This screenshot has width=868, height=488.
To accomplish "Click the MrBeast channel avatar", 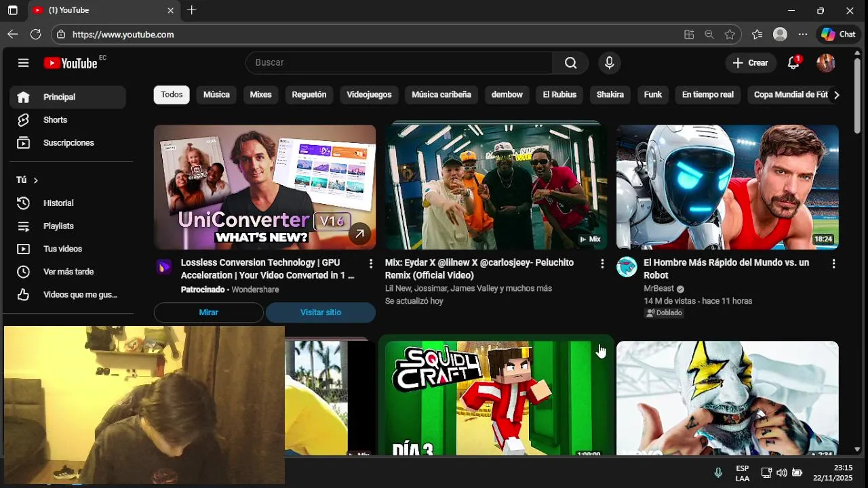I will coord(627,267).
